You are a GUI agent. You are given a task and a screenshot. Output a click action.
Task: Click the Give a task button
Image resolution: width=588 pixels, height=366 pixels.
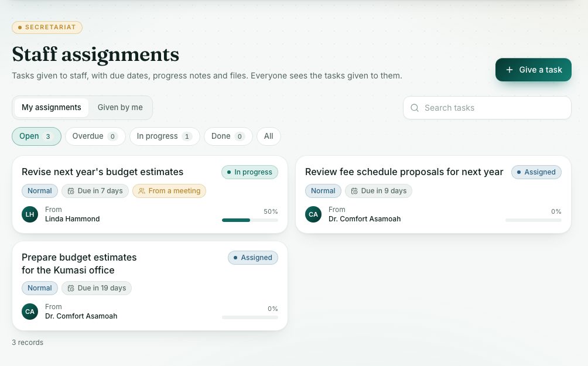tap(534, 70)
